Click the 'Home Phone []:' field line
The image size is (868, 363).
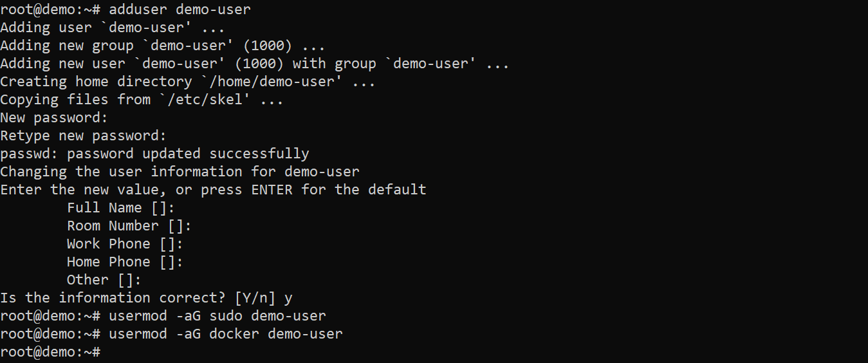(125, 262)
